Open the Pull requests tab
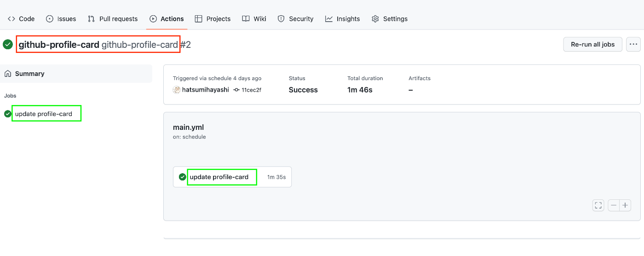Screen dimensions: 644x256 tap(113, 19)
